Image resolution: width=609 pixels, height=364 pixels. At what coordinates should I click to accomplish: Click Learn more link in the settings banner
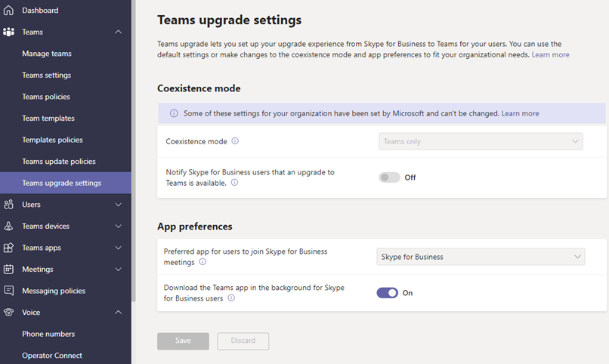pos(520,113)
